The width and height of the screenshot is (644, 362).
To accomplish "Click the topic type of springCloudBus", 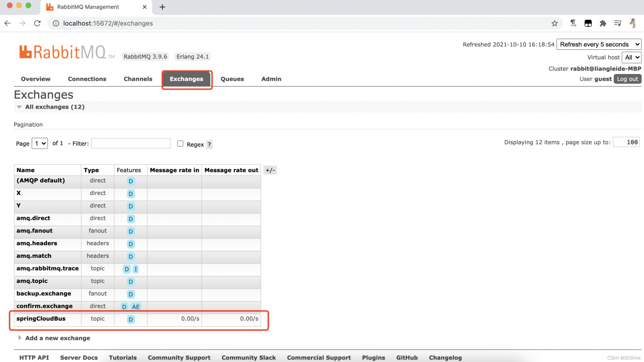I will (x=98, y=319).
